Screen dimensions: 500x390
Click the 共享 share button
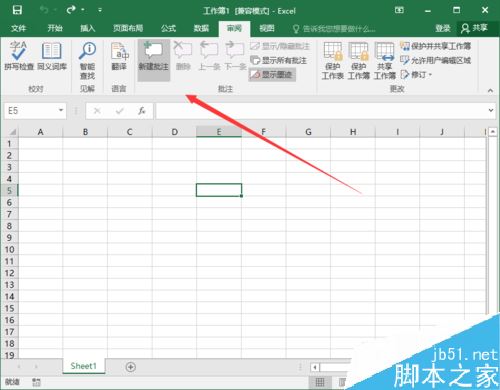474,28
